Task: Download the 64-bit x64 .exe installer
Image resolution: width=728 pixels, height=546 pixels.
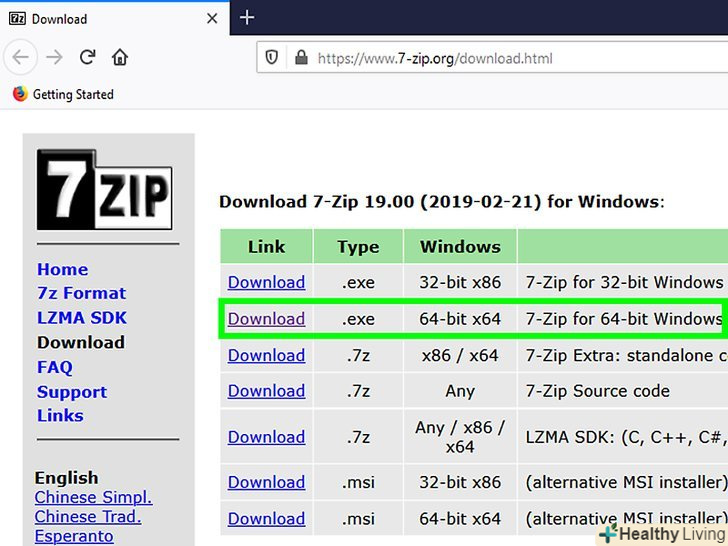Action: click(x=266, y=319)
